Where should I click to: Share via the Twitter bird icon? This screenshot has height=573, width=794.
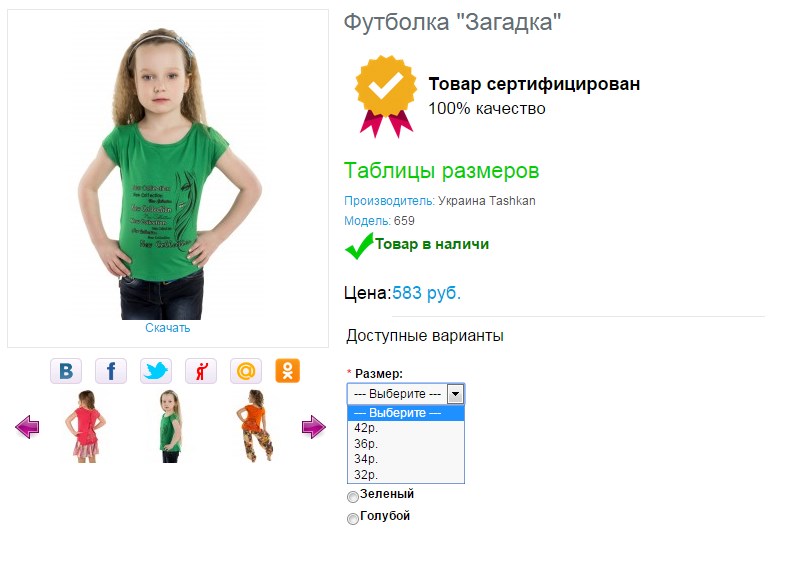tap(156, 371)
